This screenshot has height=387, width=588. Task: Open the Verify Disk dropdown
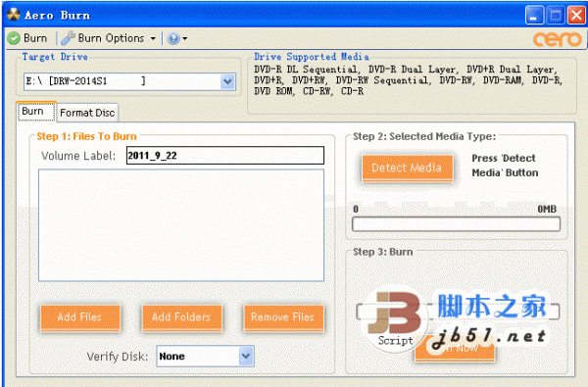coord(205,356)
